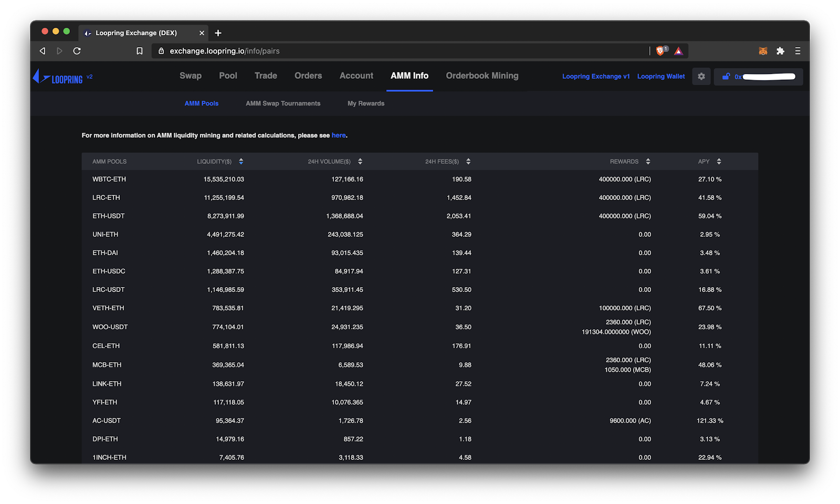Switch to My Rewards tab
The image size is (840, 504).
(366, 103)
